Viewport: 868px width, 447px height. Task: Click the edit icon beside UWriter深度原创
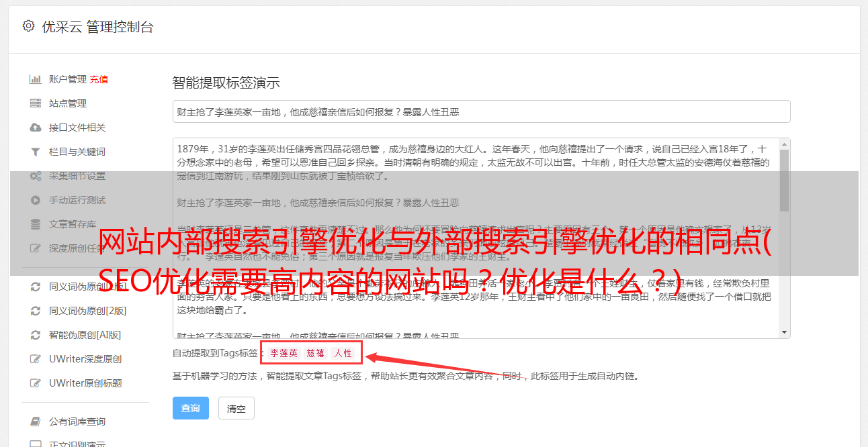coord(36,359)
